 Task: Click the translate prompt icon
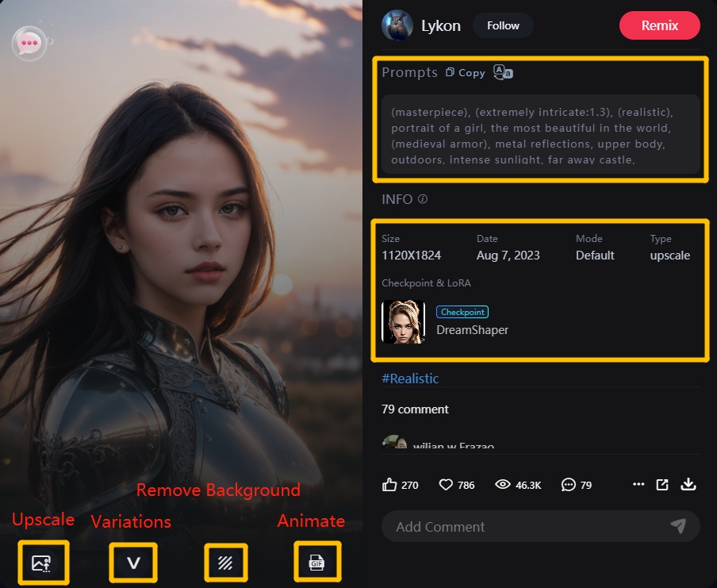point(503,72)
